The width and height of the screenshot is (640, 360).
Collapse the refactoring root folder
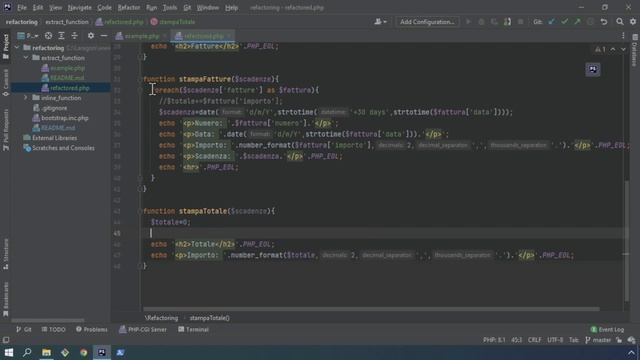[17, 48]
